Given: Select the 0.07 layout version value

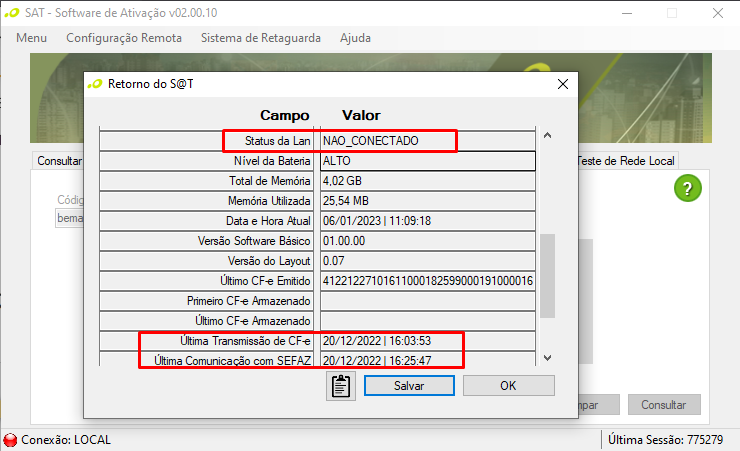Looking at the screenshot, I should point(428,261).
